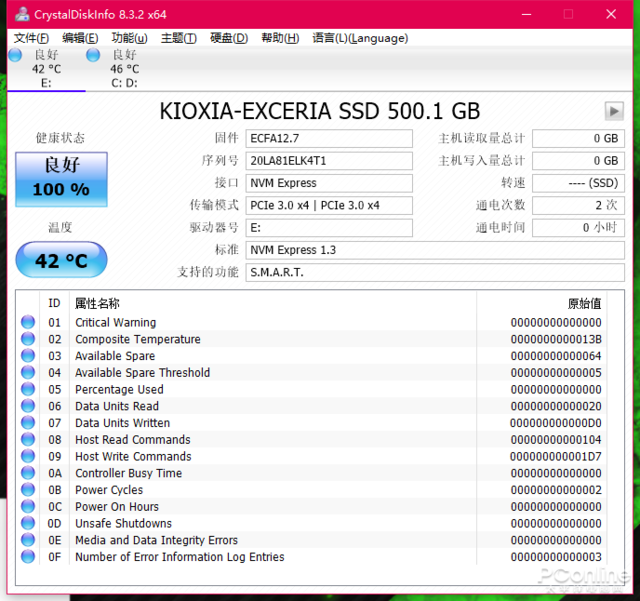Image resolution: width=640 pixels, height=601 pixels.
Task: Click raw value 000000000000D0
Action: 556,423
